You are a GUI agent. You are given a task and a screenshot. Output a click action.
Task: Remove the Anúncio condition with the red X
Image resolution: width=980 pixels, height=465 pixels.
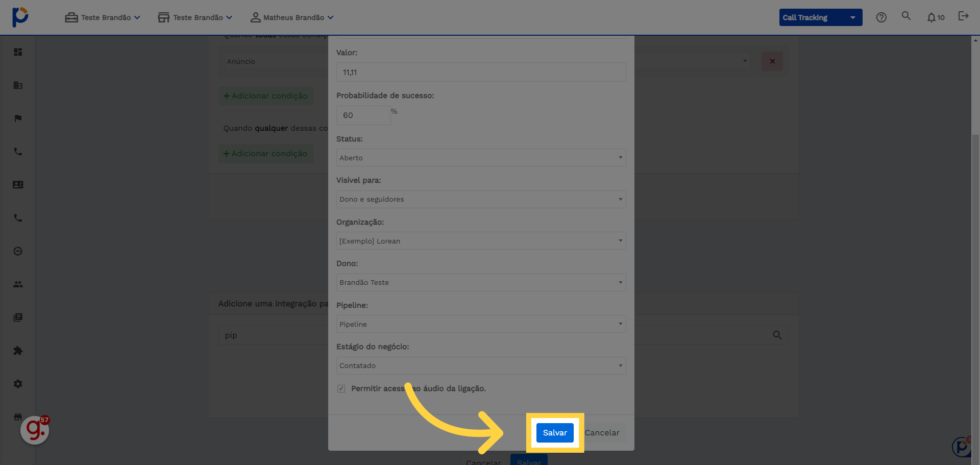(772, 61)
